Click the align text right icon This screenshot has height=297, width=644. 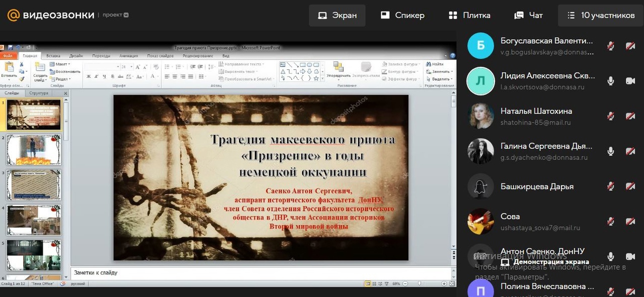click(183, 77)
